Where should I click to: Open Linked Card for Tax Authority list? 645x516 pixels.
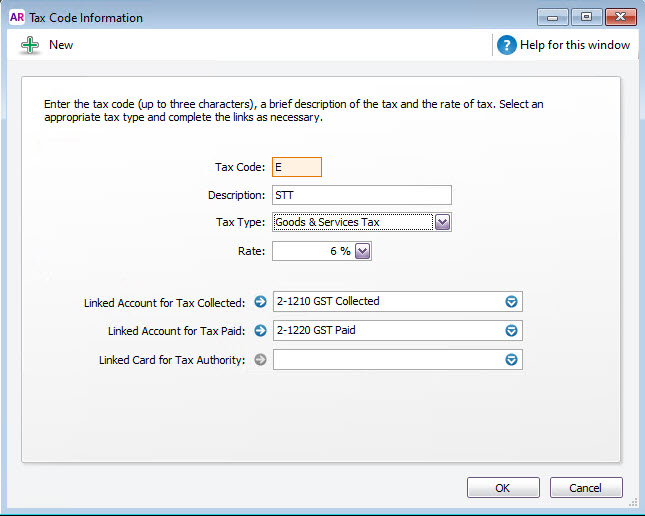click(511, 360)
